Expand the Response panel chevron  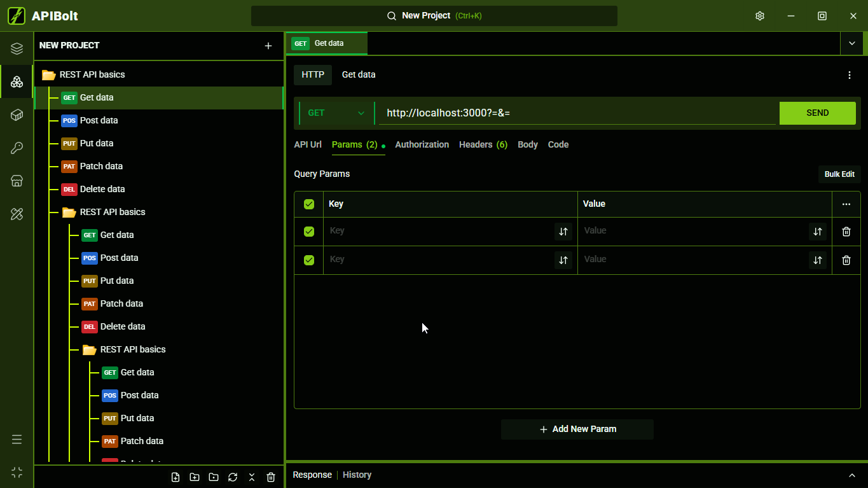pyautogui.click(x=852, y=475)
